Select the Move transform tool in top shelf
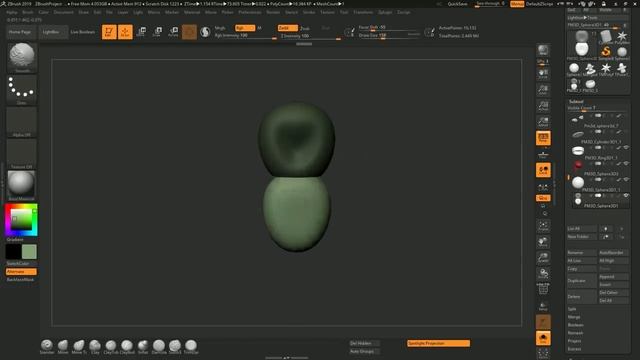Viewport: 640px width, 360px height. (x=142, y=32)
